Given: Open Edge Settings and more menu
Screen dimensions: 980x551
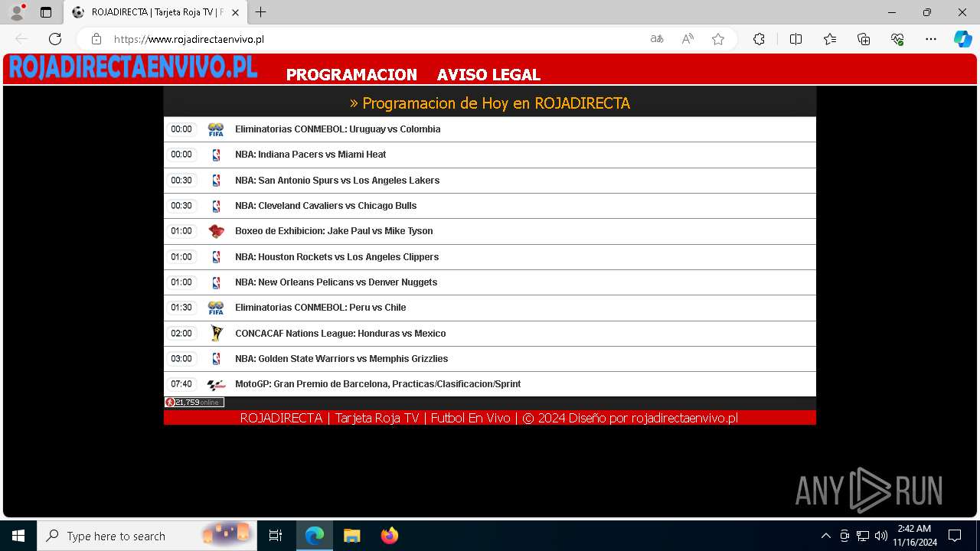Looking at the screenshot, I should click(931, 39).
